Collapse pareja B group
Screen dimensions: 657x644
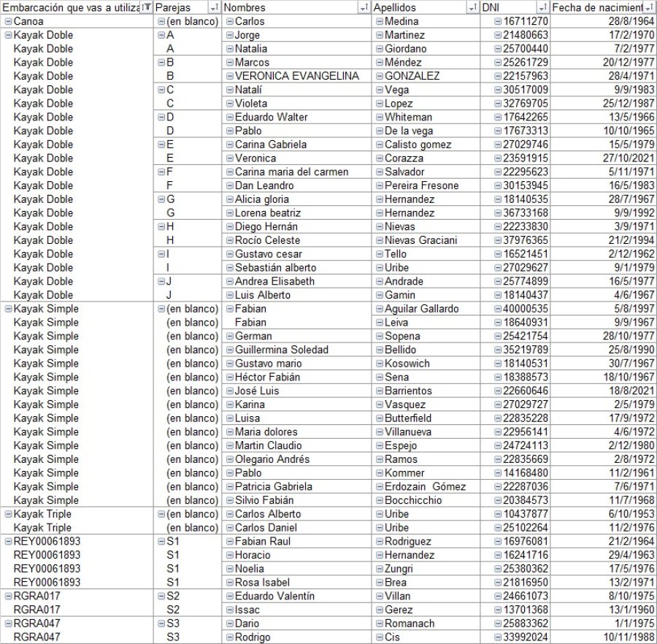pyautogui.click(x=161, y=63)
